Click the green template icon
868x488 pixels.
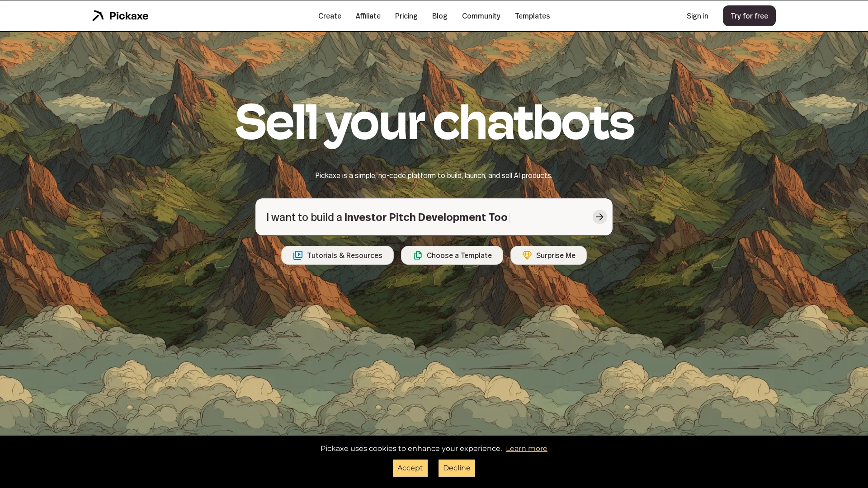tap(418, 255)
